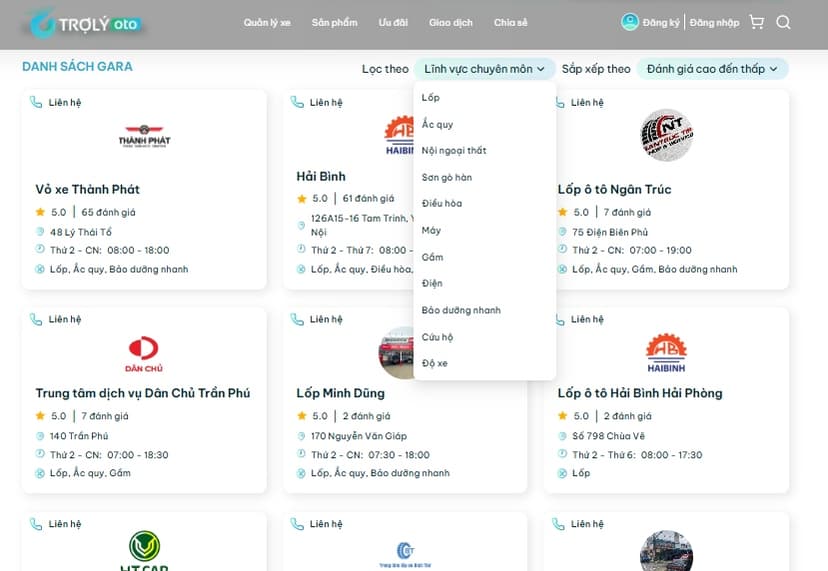The image size is (828, 571).
Task: Select Lốp from the filter list
Action: pos(430,97)
